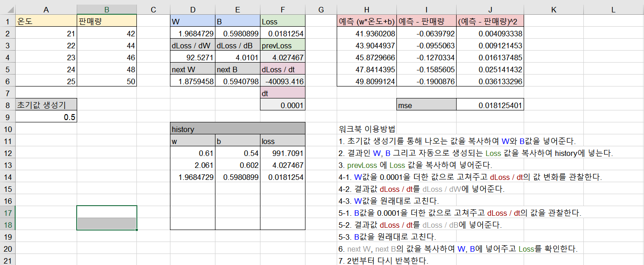The width and height of the screenshot is (644, 265).
Task: Click the 초기값 생성기 label cell
Action: pos(46,105)
